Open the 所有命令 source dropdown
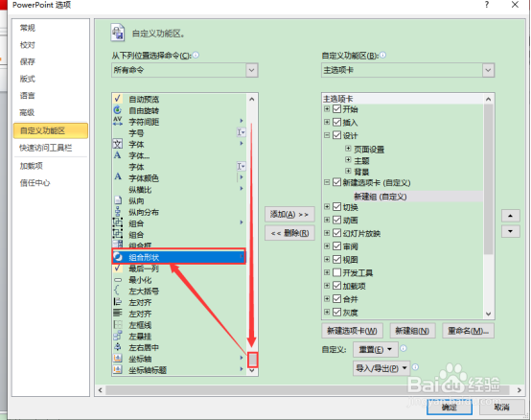The image size is (531, 420). [252, 70]
